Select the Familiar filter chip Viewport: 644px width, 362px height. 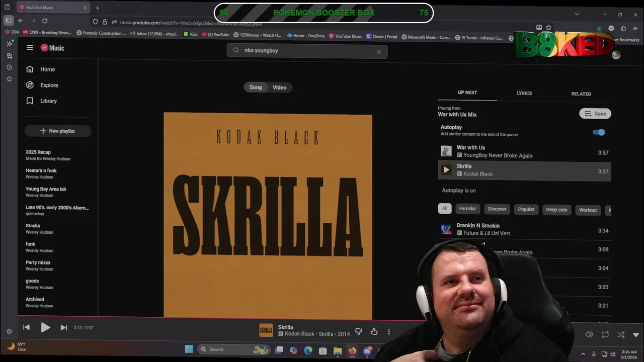tap(467, 209)
